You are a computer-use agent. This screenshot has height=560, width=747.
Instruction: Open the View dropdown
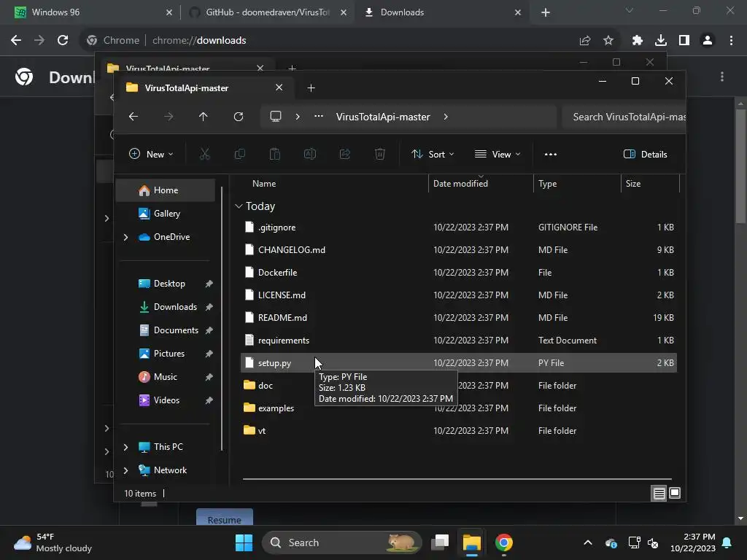tap(498, 155)
